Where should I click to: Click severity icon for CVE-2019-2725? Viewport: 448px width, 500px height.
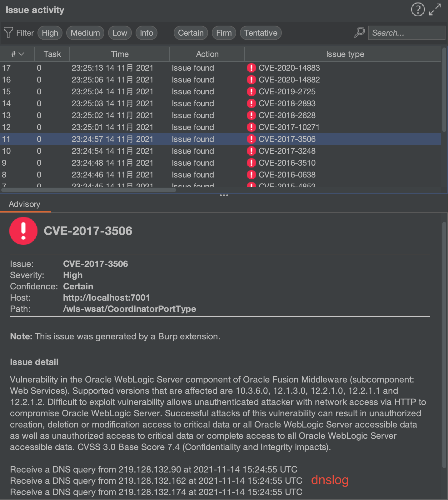click(x=251, y=92)
